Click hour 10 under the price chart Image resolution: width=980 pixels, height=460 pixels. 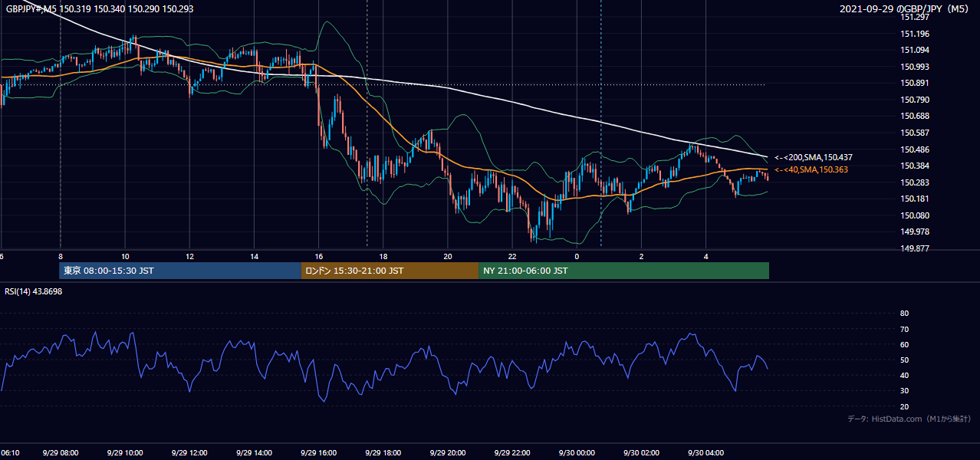point(125,257)
